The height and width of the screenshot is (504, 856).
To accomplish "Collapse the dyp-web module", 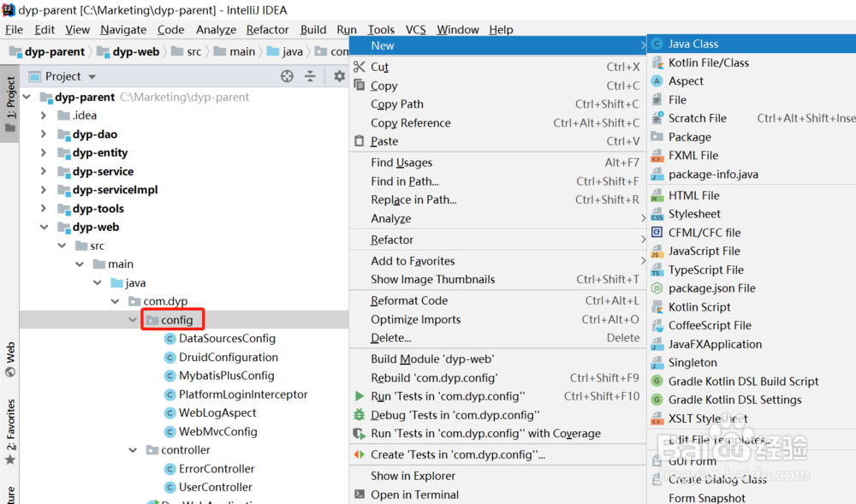I will click(44, 227).
